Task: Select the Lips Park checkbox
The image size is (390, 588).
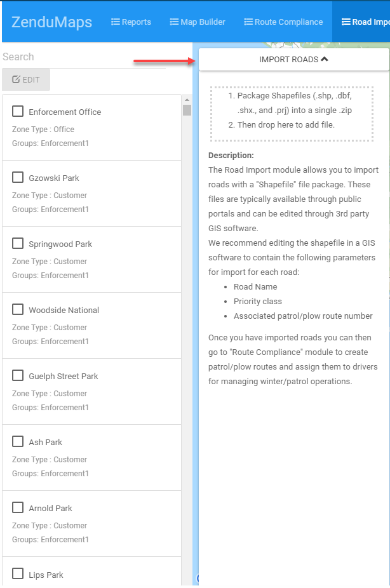Action: [x=18, y=574]
